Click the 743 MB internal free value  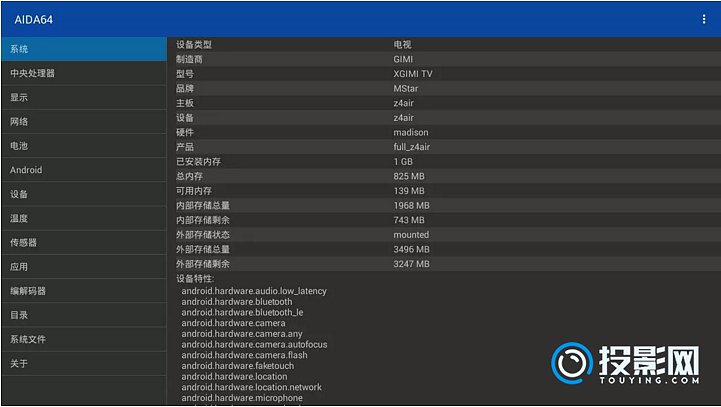coord(409,220)
